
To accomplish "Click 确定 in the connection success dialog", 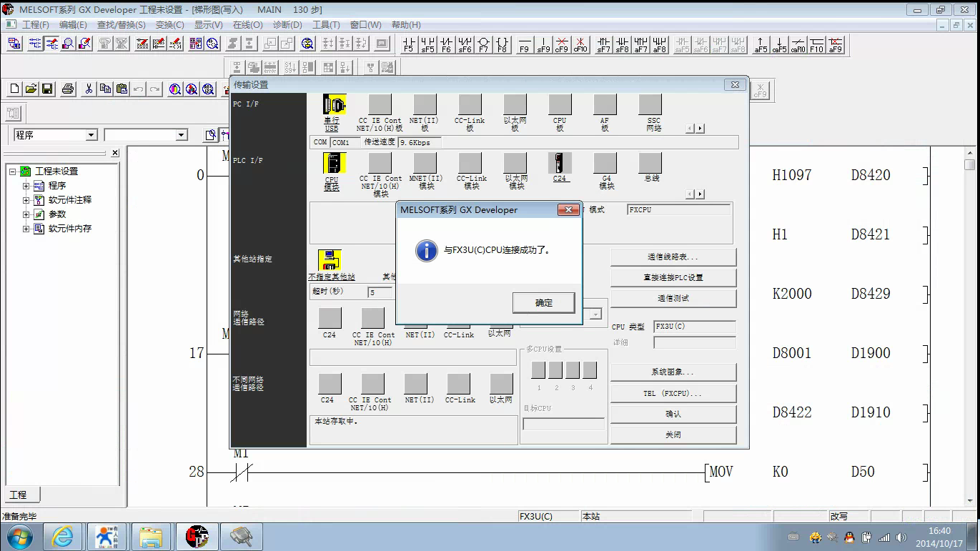I will [543, 303].
